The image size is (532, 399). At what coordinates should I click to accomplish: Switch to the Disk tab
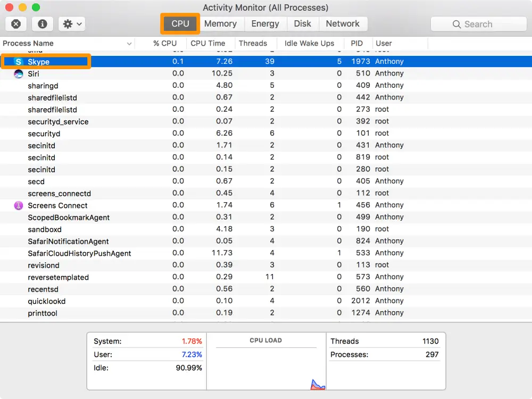pos(302,23)
